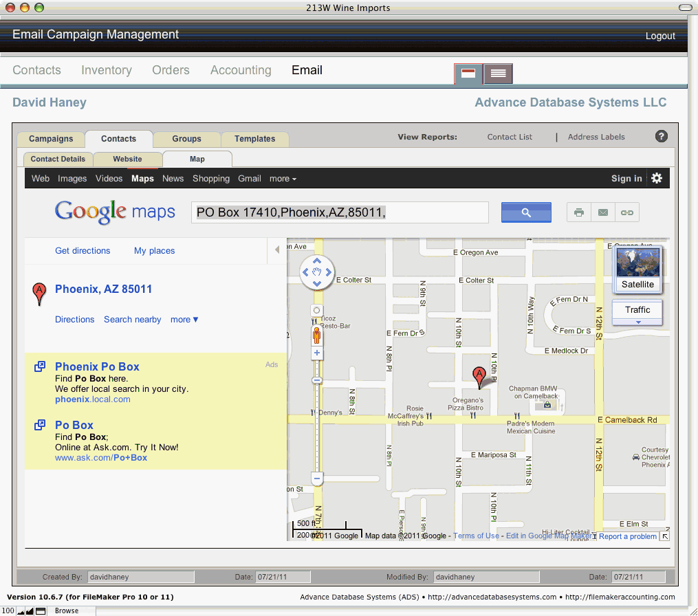The height and width of the screenshot is (616, 698).
Task: Toggle the Traffic layer
Action: pos(637,310)
